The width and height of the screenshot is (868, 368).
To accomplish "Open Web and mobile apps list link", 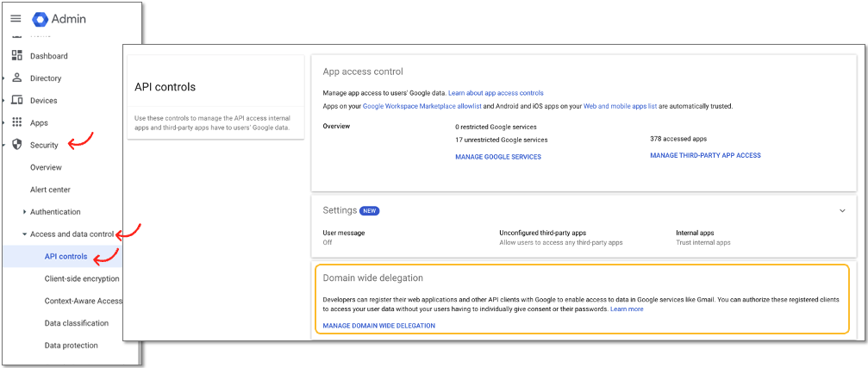I will coord(620,106).
